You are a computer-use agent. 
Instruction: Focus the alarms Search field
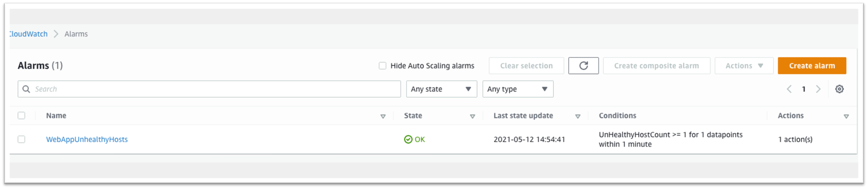pyautogui.click(x=209, y=89)
